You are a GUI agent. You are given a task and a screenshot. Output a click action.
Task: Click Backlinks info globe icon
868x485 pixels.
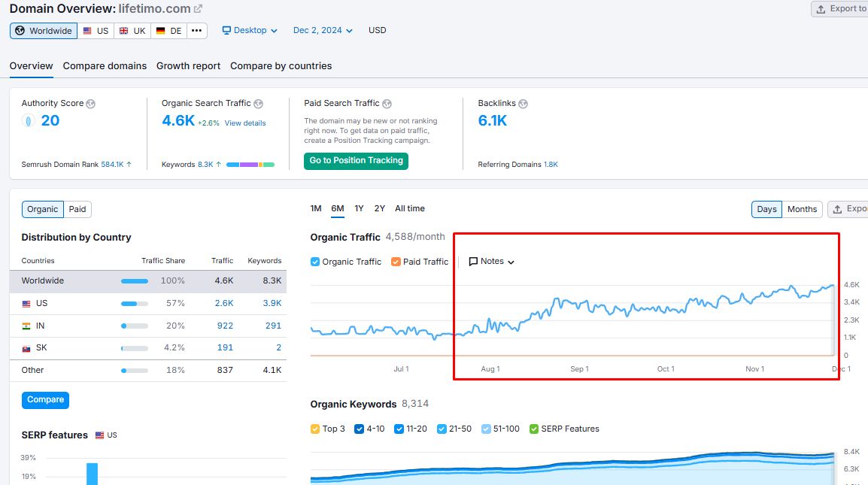(x=523, y=104)
